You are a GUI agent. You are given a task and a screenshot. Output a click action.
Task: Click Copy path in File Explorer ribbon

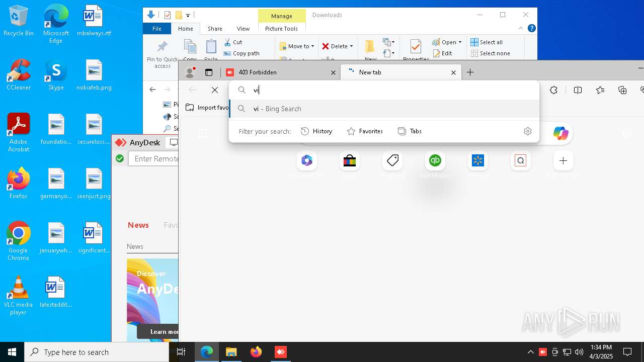point(242,53)
